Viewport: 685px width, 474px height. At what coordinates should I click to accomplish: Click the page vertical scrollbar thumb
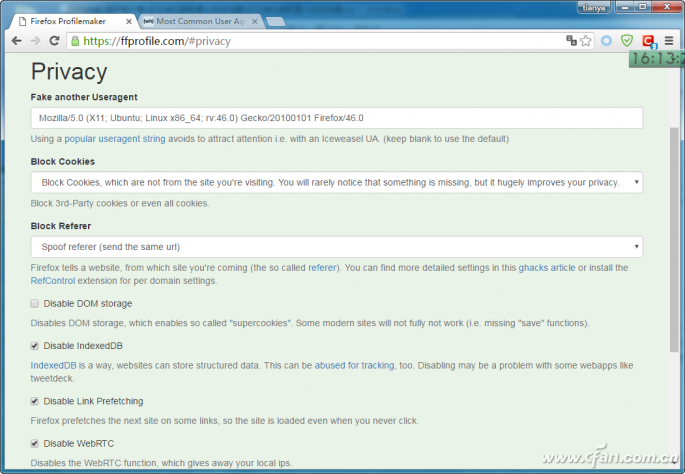[674, 239]
